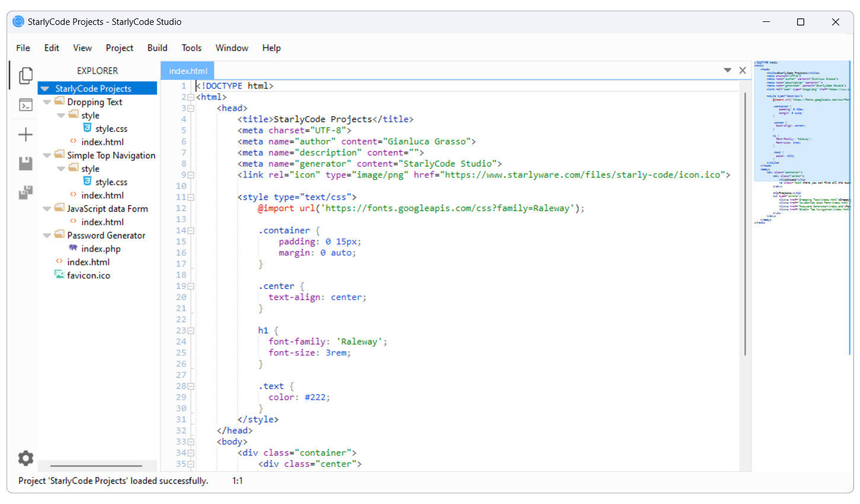Select the index.html editor tab
860x504 pixels.
[188, 71]
